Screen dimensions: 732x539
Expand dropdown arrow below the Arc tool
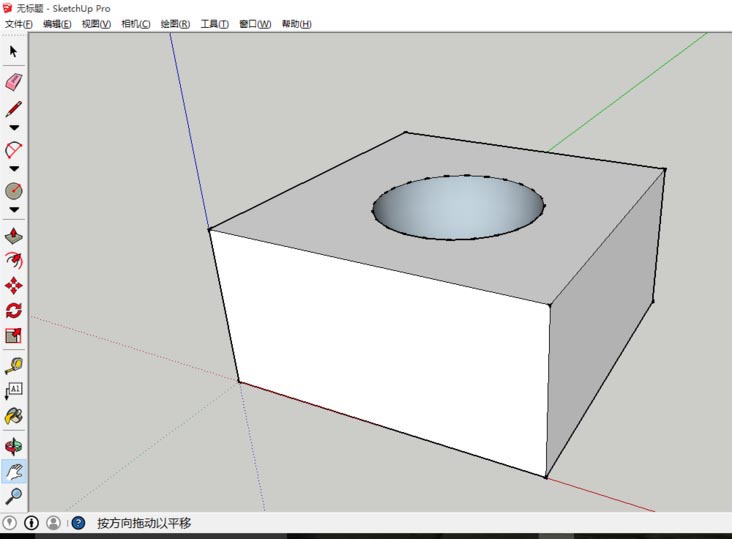point(14,169)
